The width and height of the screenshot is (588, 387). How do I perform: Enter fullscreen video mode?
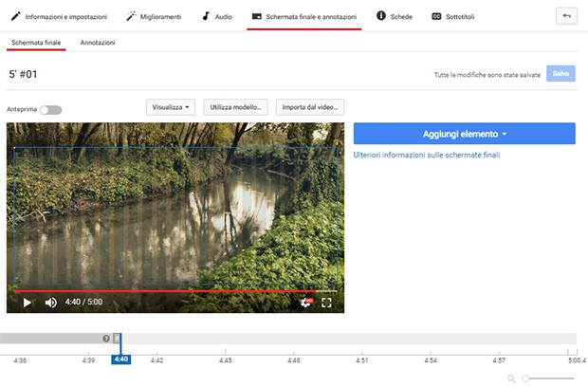click(326, 303)
